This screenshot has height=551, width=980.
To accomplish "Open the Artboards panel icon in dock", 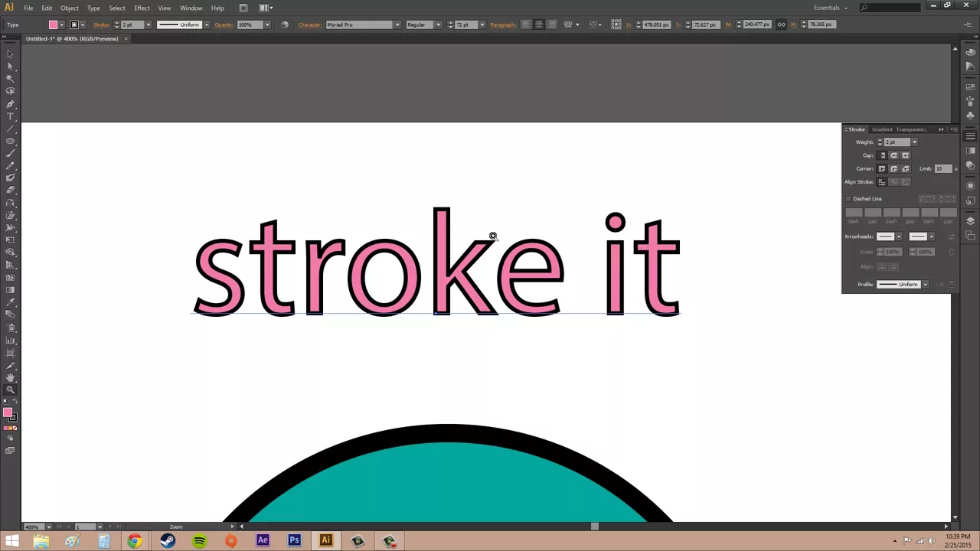I will tap(970, 235).
